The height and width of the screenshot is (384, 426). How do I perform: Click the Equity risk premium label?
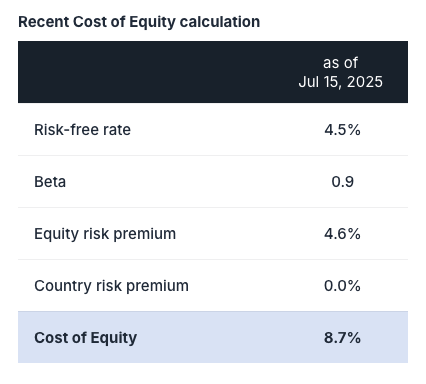[105, 234]
